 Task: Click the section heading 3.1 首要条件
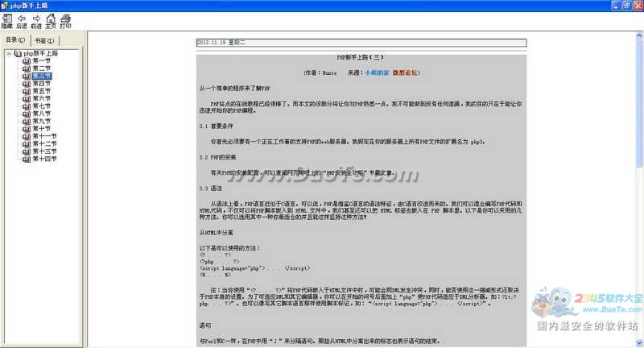click(216, 126)
